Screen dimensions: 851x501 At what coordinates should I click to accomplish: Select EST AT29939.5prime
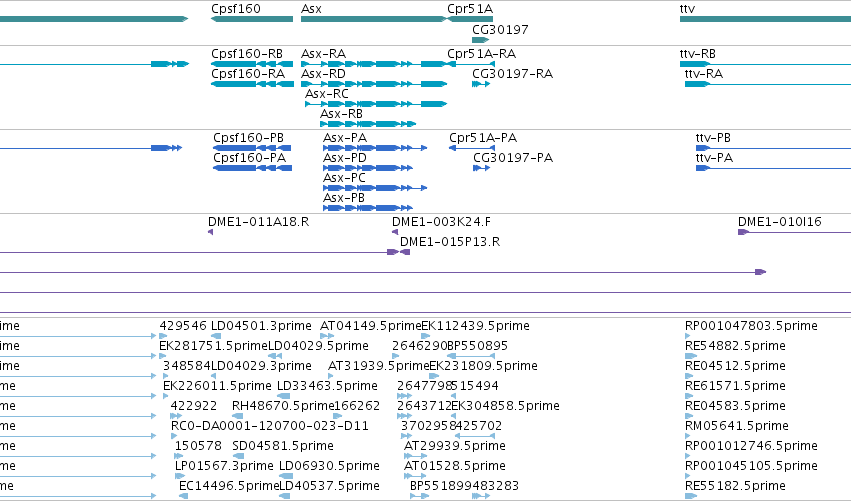pyautogui.click(x=455, y=447)
